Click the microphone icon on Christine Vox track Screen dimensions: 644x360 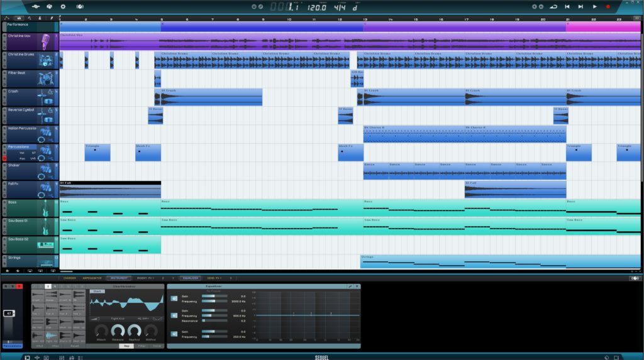click(x=46, y=41)
